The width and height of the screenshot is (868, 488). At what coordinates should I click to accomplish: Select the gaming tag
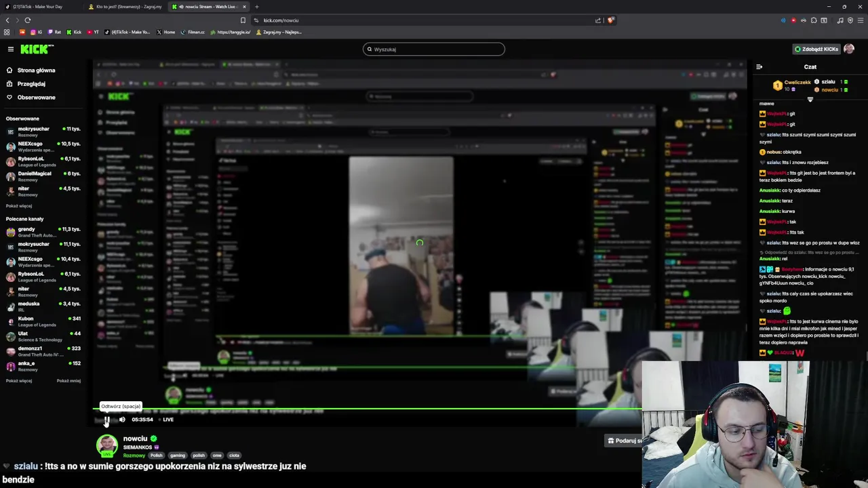tap(178, 455)
